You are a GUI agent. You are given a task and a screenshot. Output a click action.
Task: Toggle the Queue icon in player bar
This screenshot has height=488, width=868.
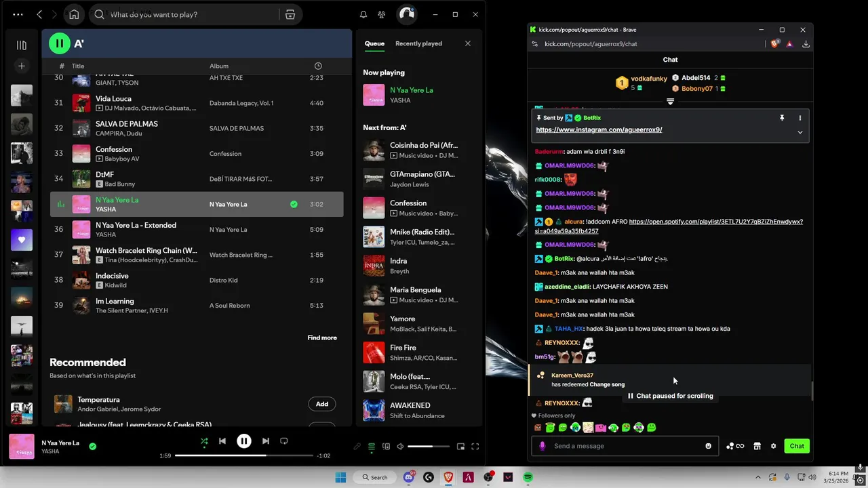[x=372, y=447]
